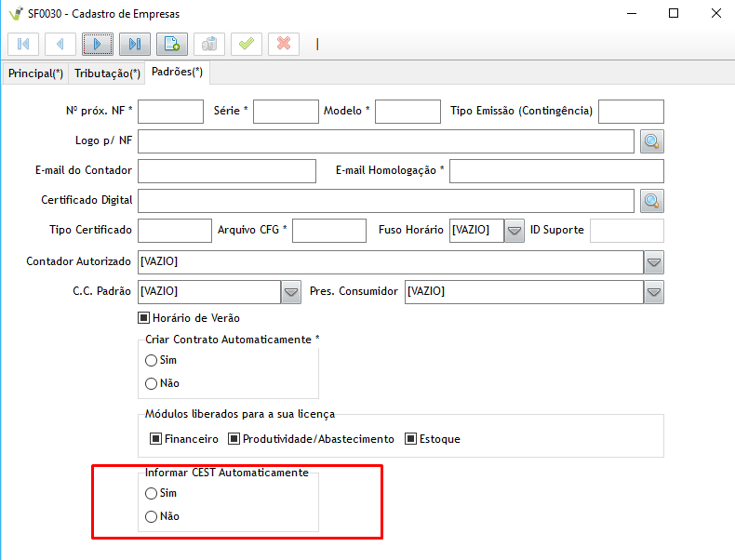Expand the C.C. Padrão dropdown
This screenshot has width=735, height=560.
pos(291,292)
